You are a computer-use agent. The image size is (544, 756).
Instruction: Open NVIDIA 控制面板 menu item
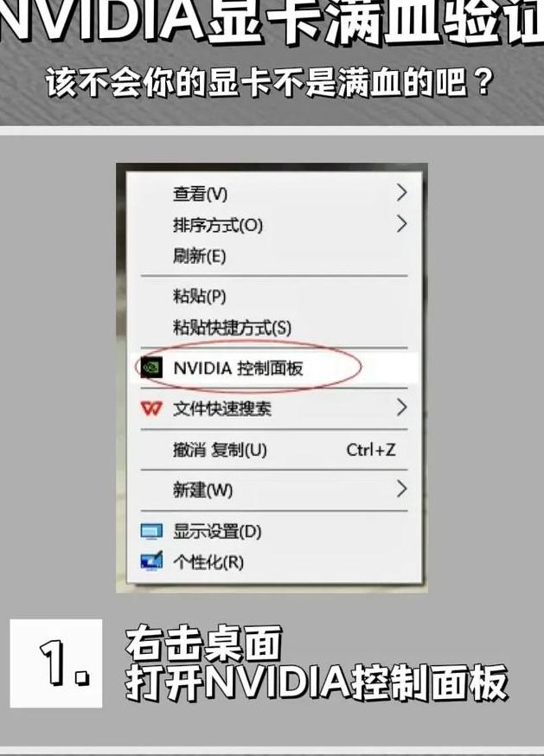(x=274, y=368)
